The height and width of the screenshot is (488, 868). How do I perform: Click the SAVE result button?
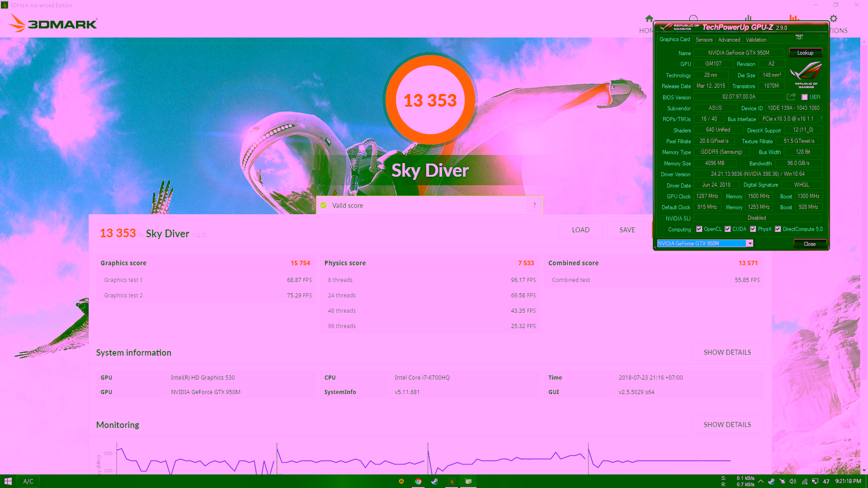tap(627, 230)
